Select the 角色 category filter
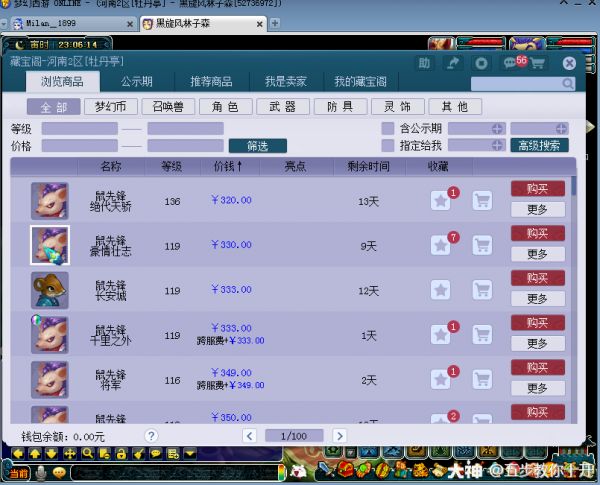 pyautogui.click(x=225, y=107)
